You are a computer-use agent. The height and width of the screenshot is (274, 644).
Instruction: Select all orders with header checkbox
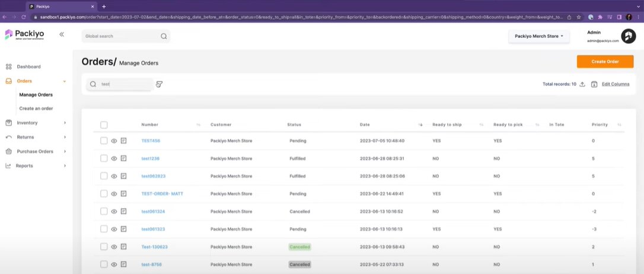point(104,125)
